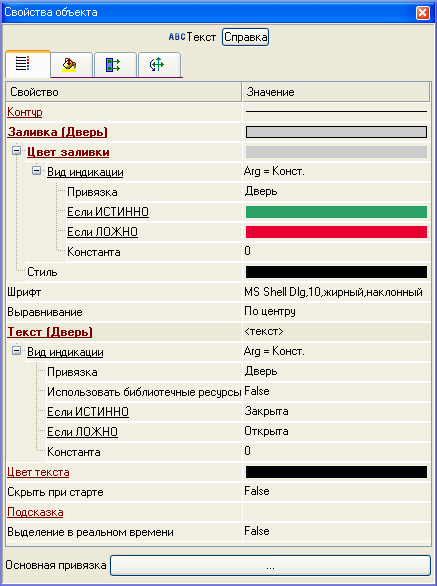Switch to the paint bucket fill tab
437x586 pixels.
pyautogui.click(x=71, y=65)
